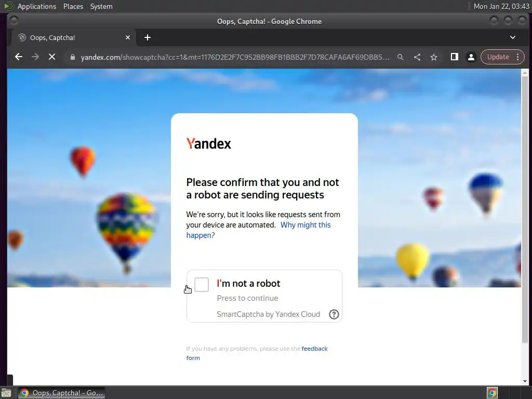Check the I'm not a robot checkbox
This screenshot has height=399, width=532.
(202, 284)
